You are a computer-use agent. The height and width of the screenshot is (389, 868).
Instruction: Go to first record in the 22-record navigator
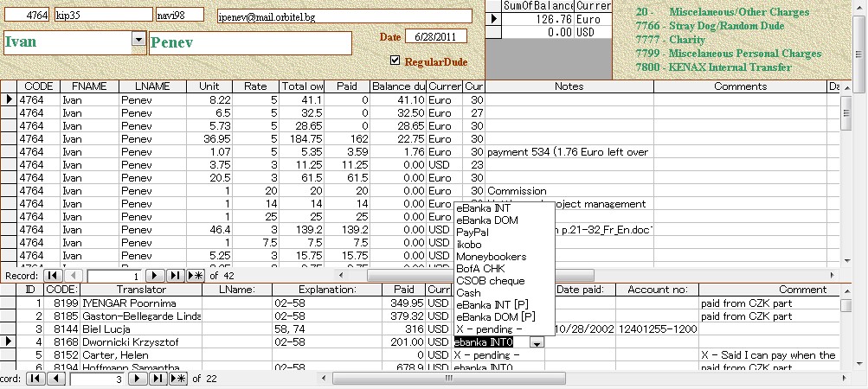tap(35, 379)
